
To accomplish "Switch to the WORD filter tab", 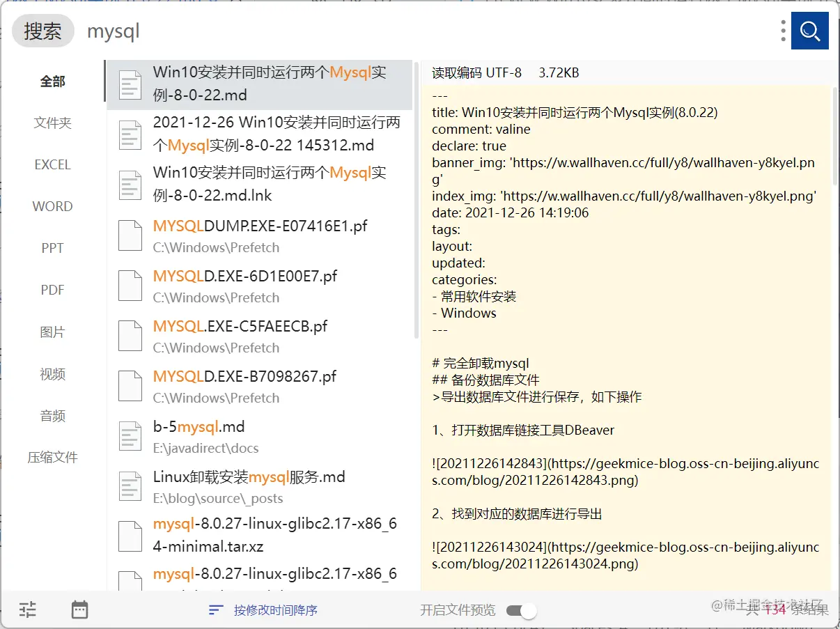I will (x=52, y=207).
